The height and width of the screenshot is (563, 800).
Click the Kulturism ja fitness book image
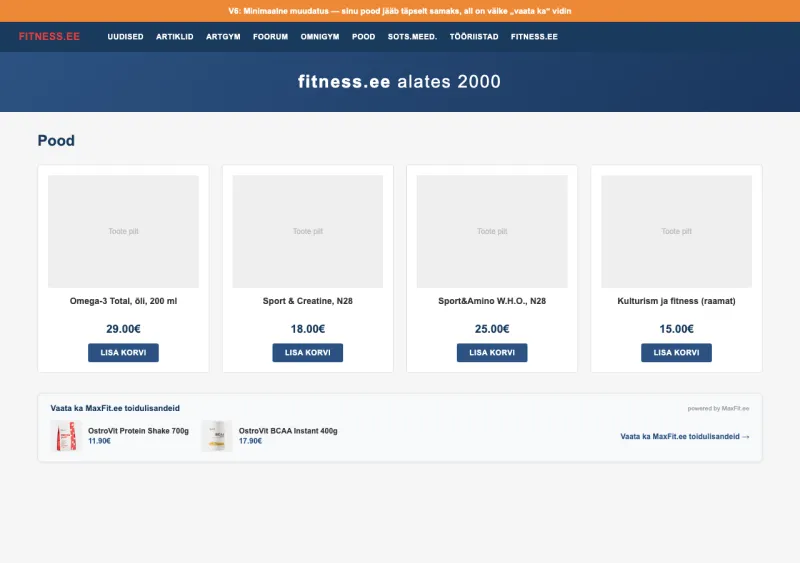(x=676, y=231)
